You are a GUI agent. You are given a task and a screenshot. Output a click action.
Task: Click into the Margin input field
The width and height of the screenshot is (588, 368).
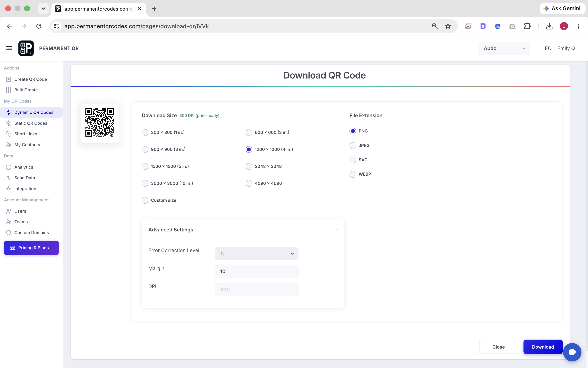pyautogui.click(x=257, y=271)
